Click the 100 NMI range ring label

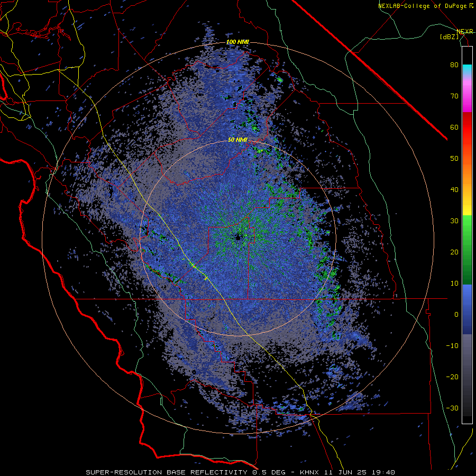point(237,42)
